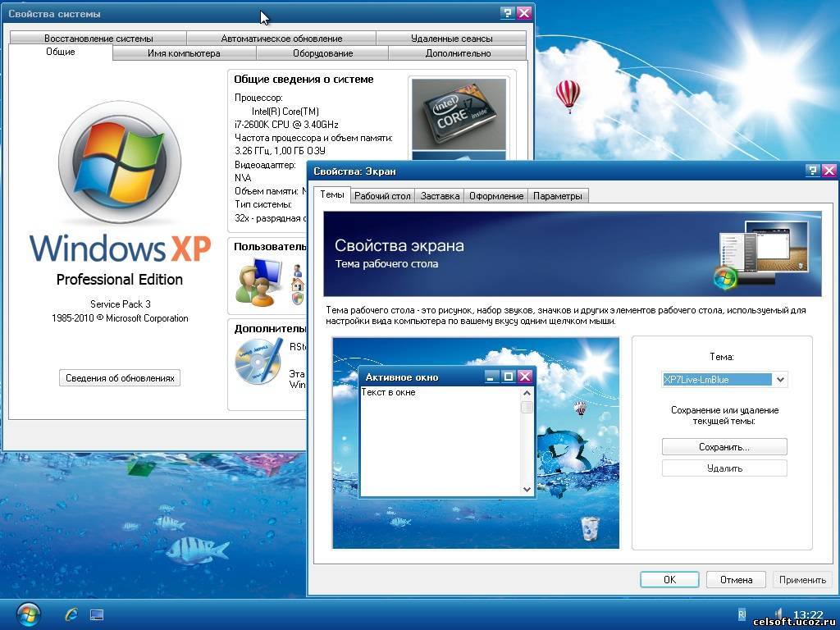Click the 'Процессор:' label
The image size is (840, 630).
point(258,98)
